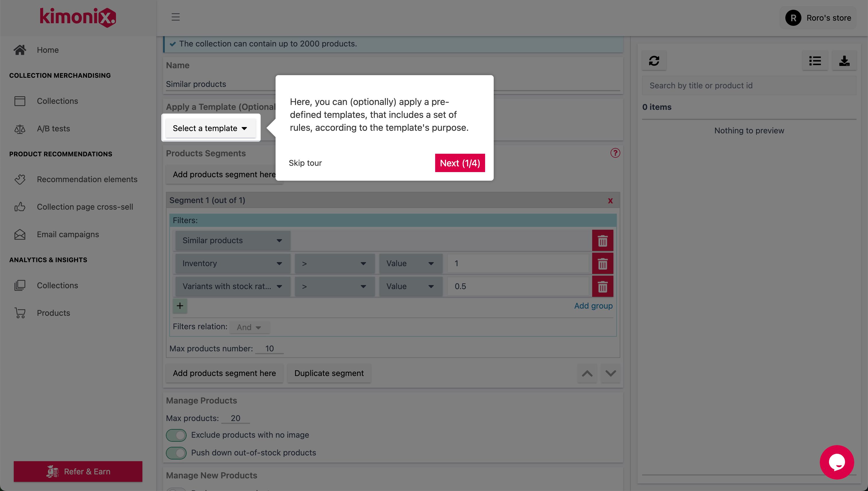This screenshot has height=491, width=868.
Task: Change the filters relation And dropdown
Action: pyautogui.click(x=249, y=327)
